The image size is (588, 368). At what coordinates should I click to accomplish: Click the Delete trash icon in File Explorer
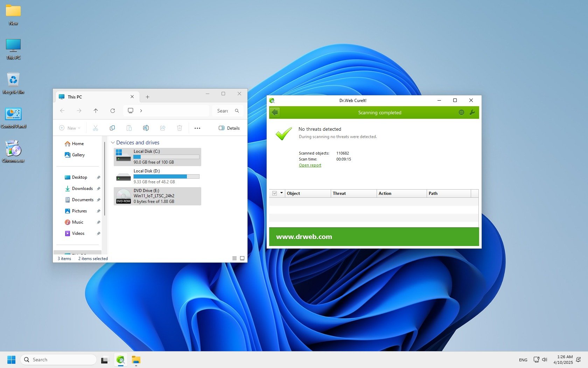click(180, 128)
